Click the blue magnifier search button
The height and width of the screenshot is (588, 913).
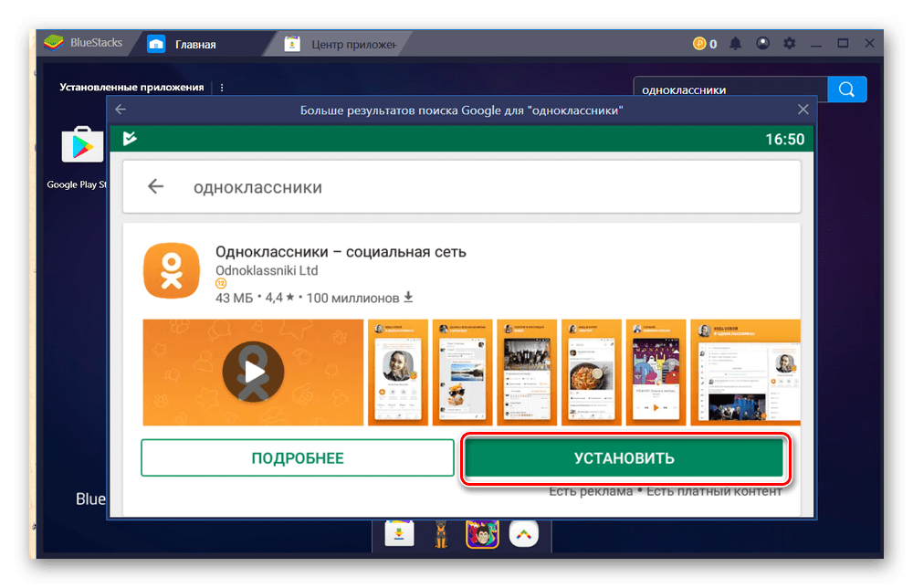[846, 89]
